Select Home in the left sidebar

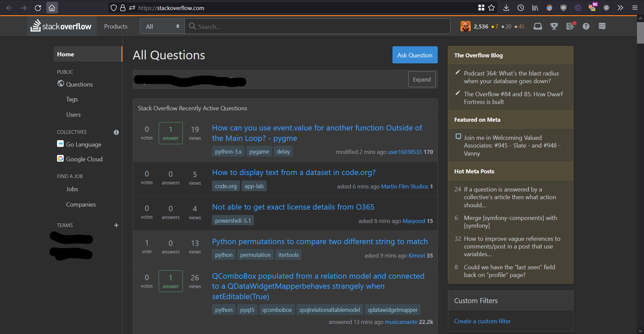click(88, 54)
